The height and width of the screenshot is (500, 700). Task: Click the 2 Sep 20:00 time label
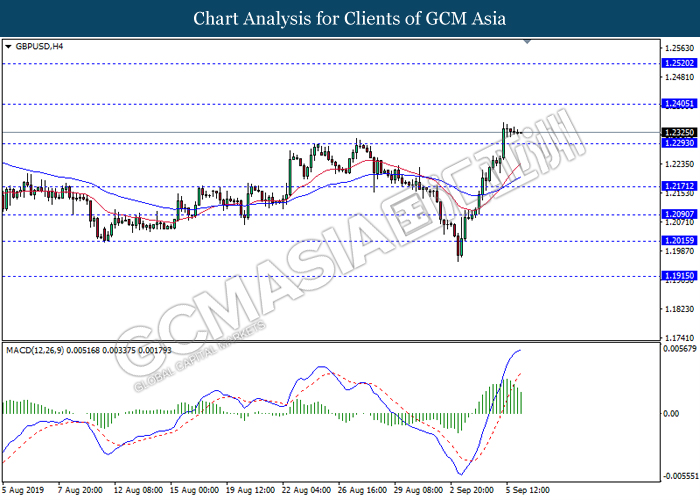(x=471, y=489)
